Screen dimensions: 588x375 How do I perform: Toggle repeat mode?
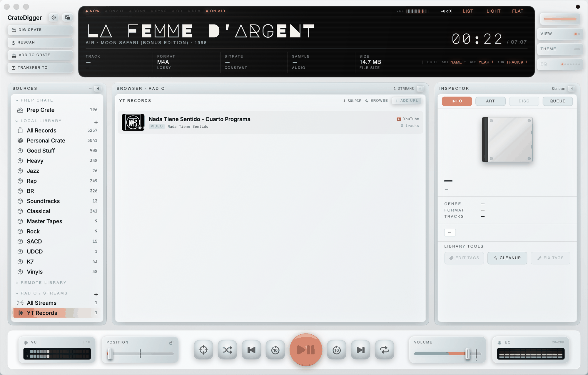[385, 350]
